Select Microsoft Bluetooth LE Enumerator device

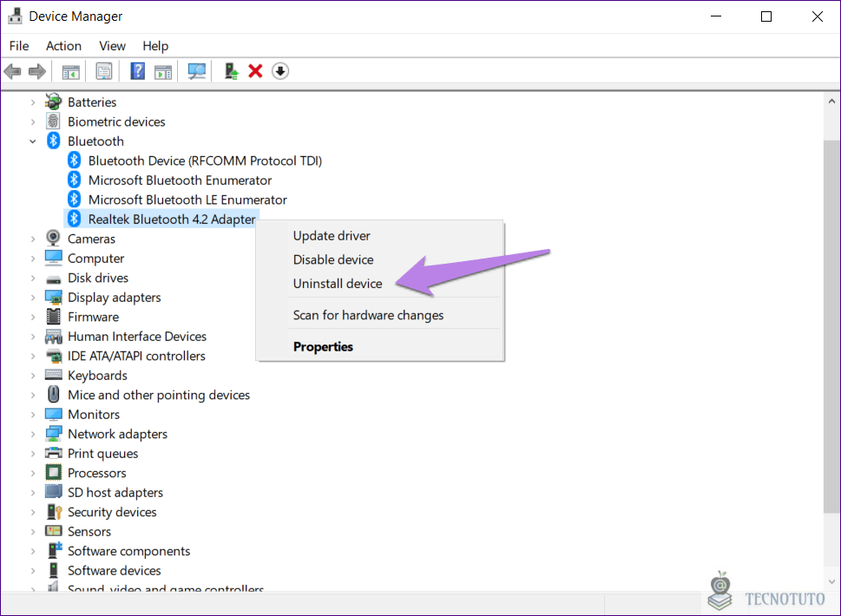pos(187,200)
